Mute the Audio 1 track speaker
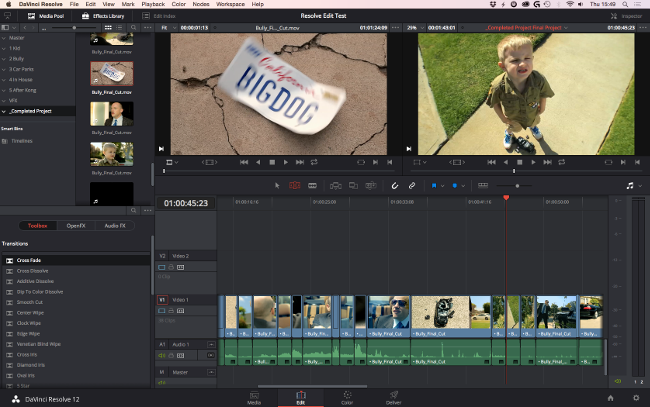The height and width of the screenshot is (407, 650). pos(162,356)
